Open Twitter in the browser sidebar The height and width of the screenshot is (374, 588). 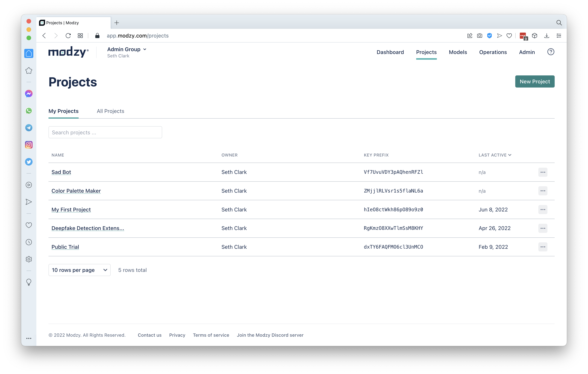coord(29,162)
